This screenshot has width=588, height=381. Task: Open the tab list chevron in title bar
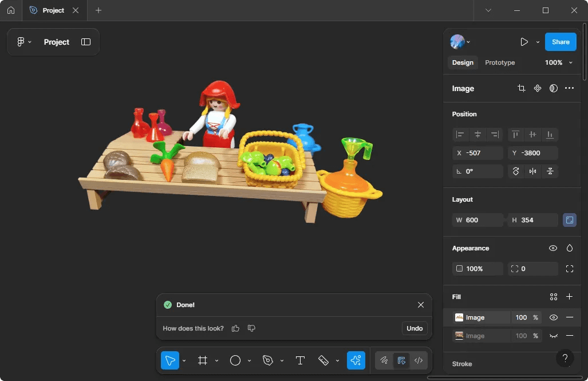488,10
